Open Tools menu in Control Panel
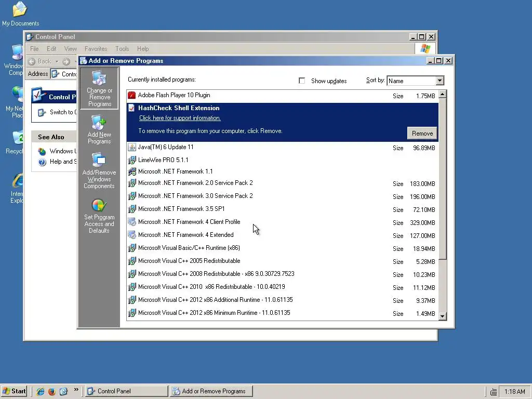 coord(122,49)
